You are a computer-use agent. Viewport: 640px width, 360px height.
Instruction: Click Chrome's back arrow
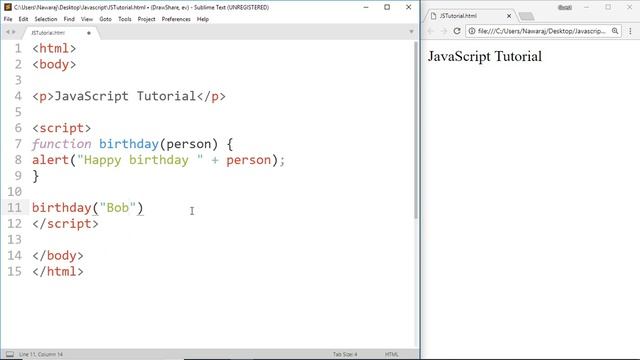[431, 31]
